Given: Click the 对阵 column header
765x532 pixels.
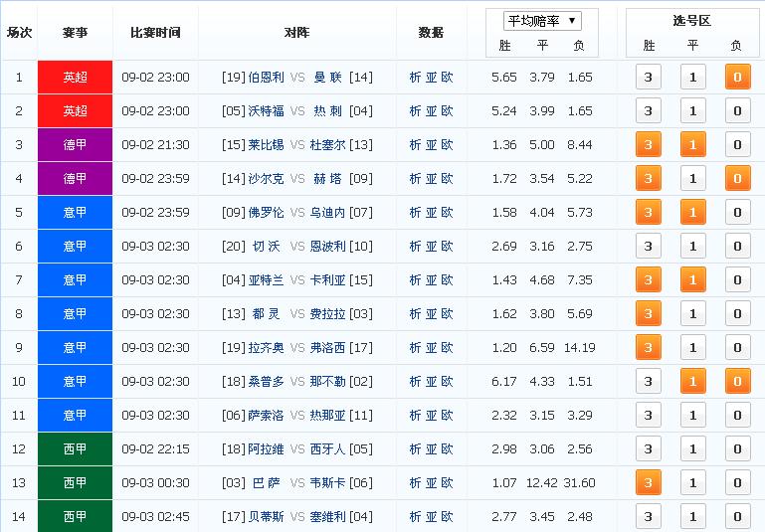Looking at the screenshot, I should [x=296, y=32].
